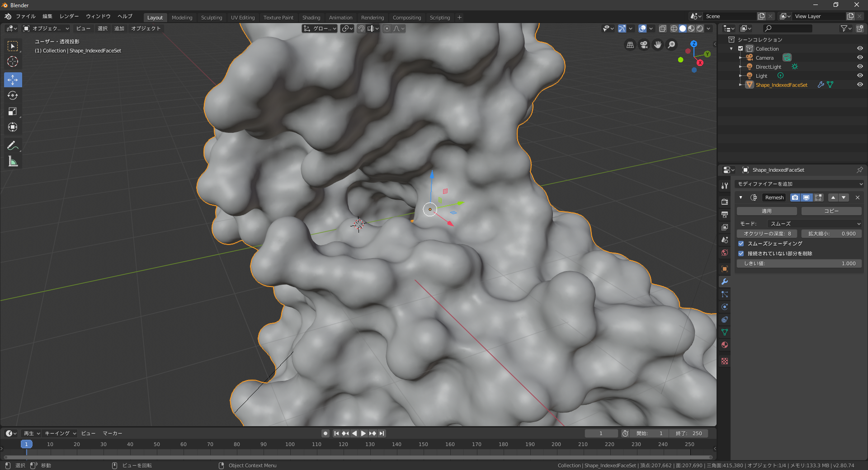Viewport: 868px width, 470px height.
Task: Click the Octree depth value field
Action: 767,234
